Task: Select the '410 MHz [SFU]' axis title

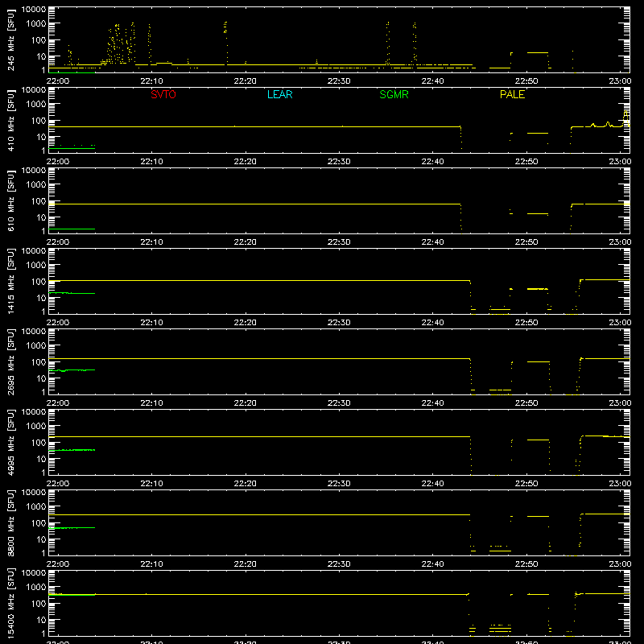Action: click(11, 120)
